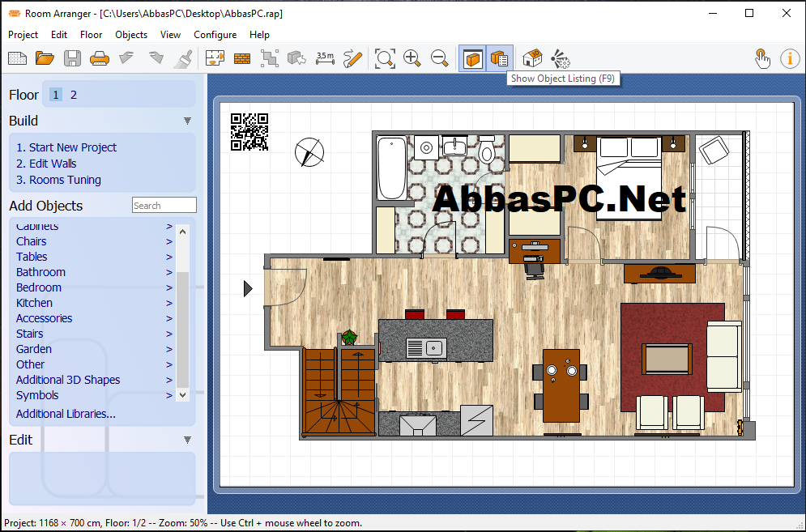Select the brick wall editing icon
806x532 pixels.
pos(242,58)
